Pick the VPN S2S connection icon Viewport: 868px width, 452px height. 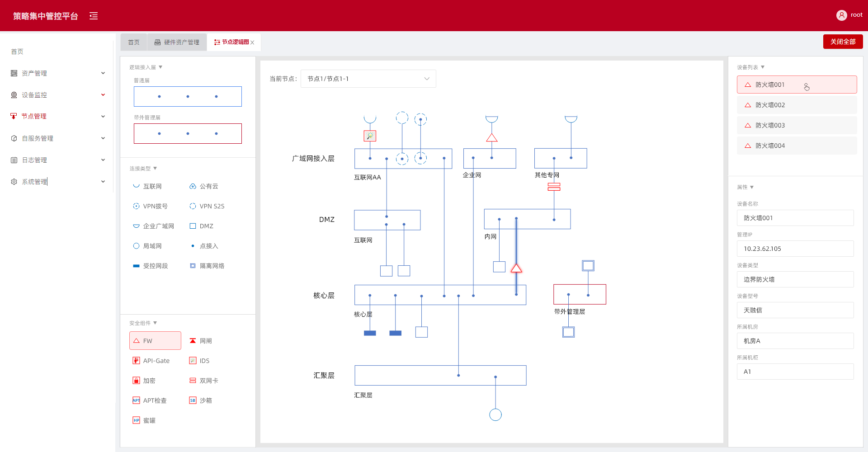point(193,206)
